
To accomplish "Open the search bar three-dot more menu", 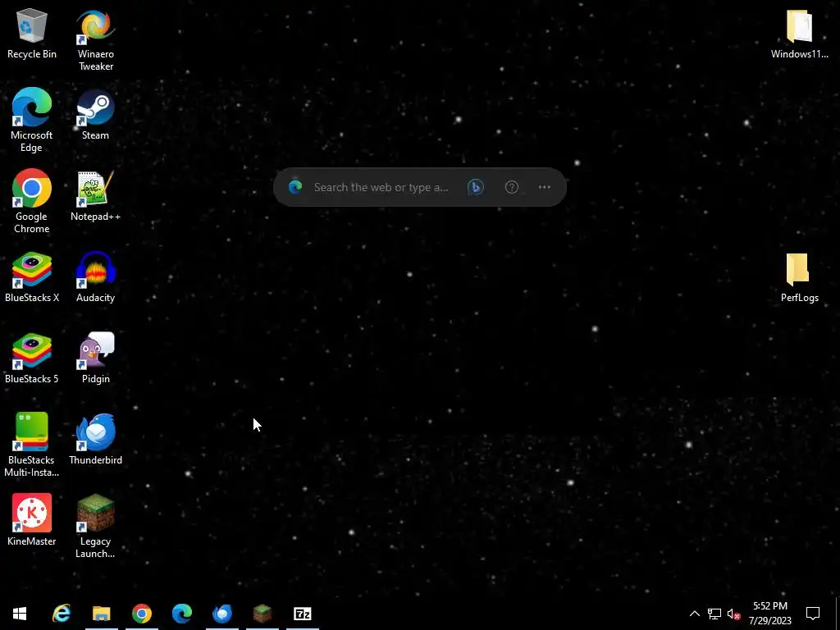I will coord(545,188).
